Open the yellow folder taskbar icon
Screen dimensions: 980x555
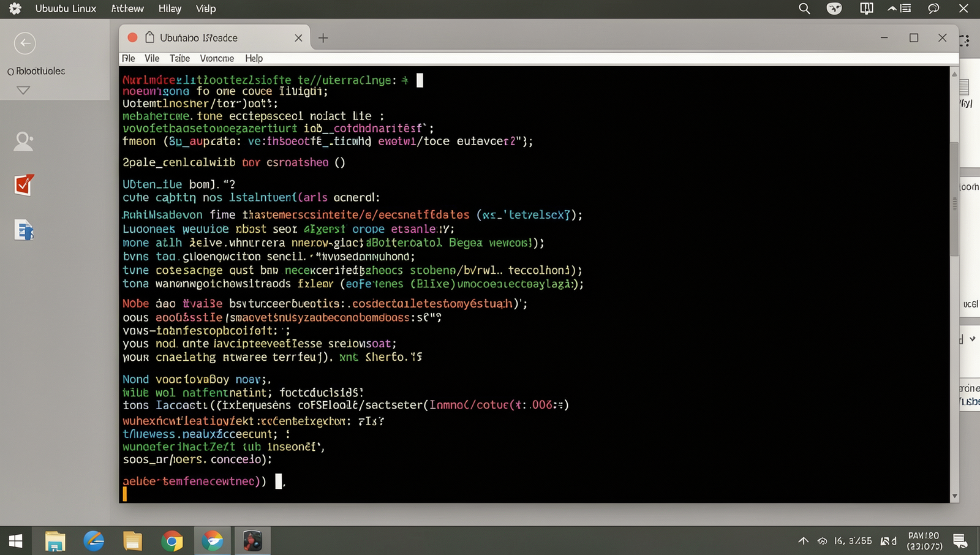[132, 541]
